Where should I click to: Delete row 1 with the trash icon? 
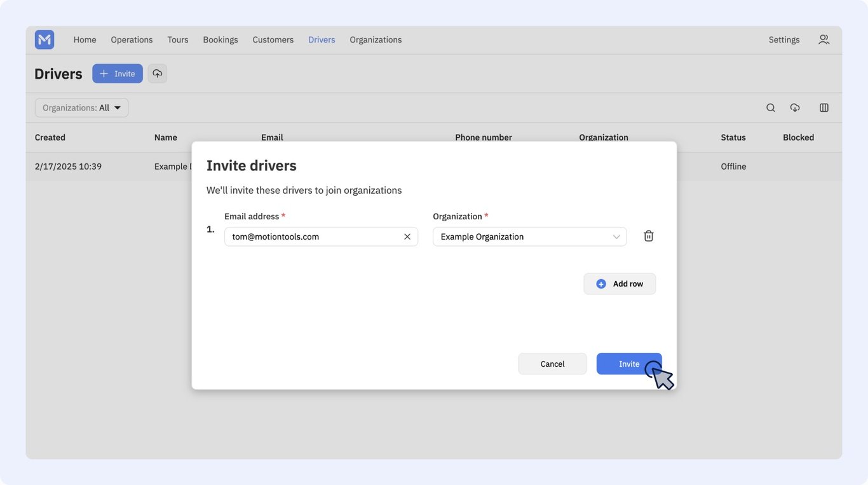pyautogui.click(x=649, y=236)
